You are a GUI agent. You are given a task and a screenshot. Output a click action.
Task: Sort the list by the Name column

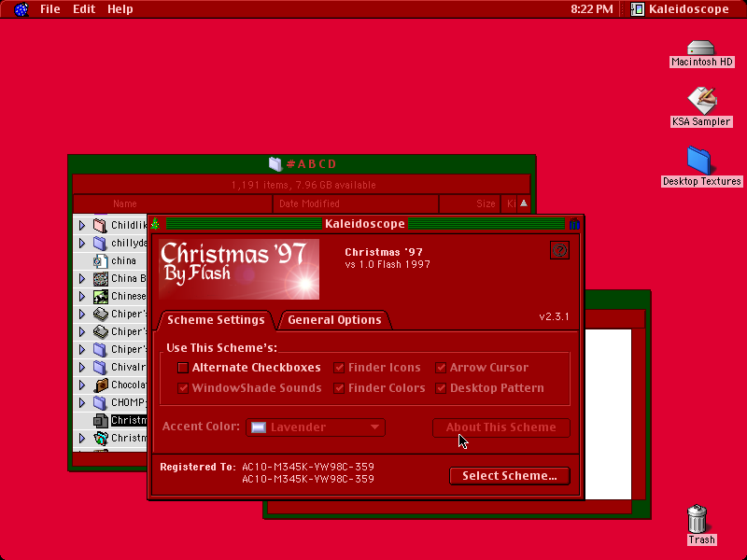173,203
